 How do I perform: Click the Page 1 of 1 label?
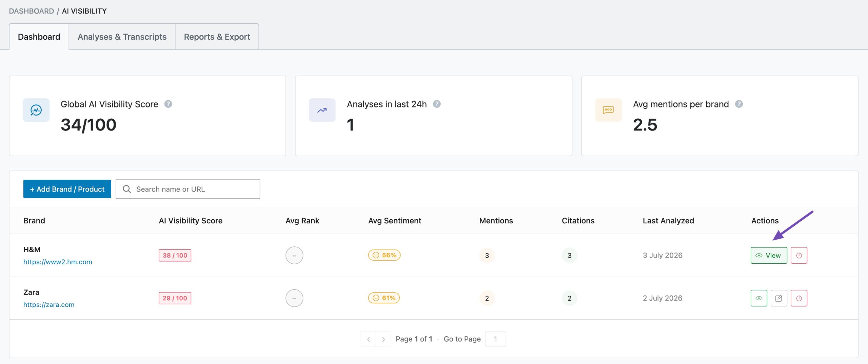click(x=414, y=339)
